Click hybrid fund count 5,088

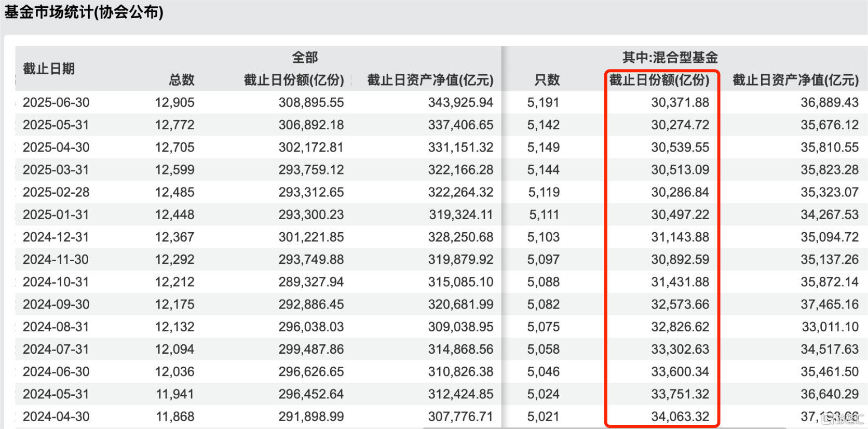pos(544,281)
